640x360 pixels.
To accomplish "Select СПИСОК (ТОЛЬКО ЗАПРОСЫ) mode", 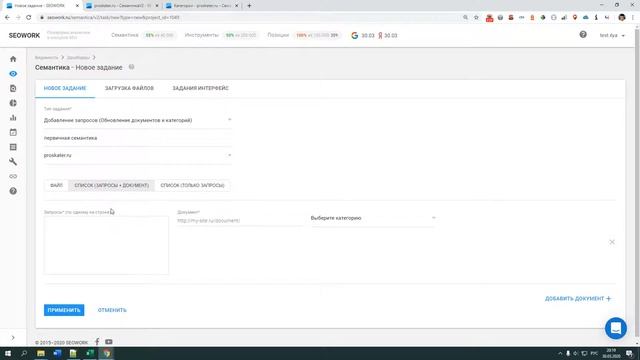I will tap(192, 185).
